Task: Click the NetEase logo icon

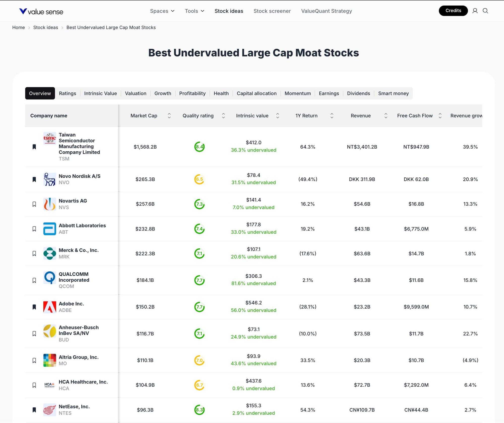Action: tap(50, 410)
